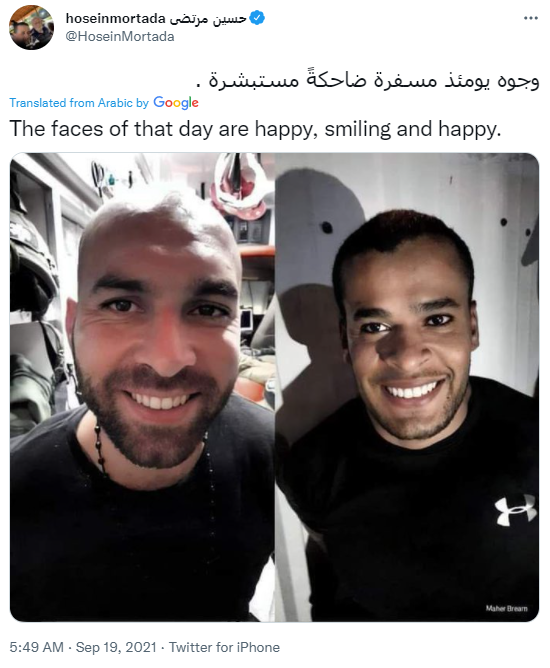The height and width of the screenshot is (668, 550).
Task: Click the 'Twitter for iPhone' source link
Action: click(225, 647)
